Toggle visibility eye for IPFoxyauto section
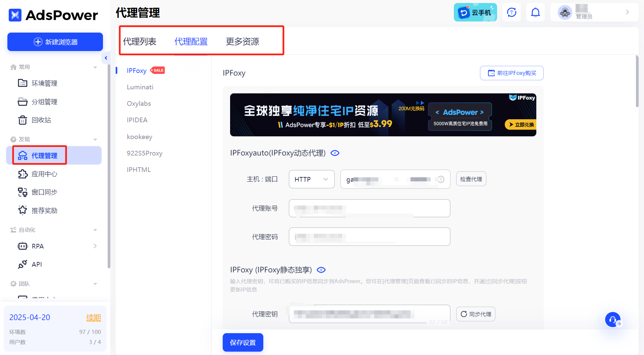 (x=335, y=153)
